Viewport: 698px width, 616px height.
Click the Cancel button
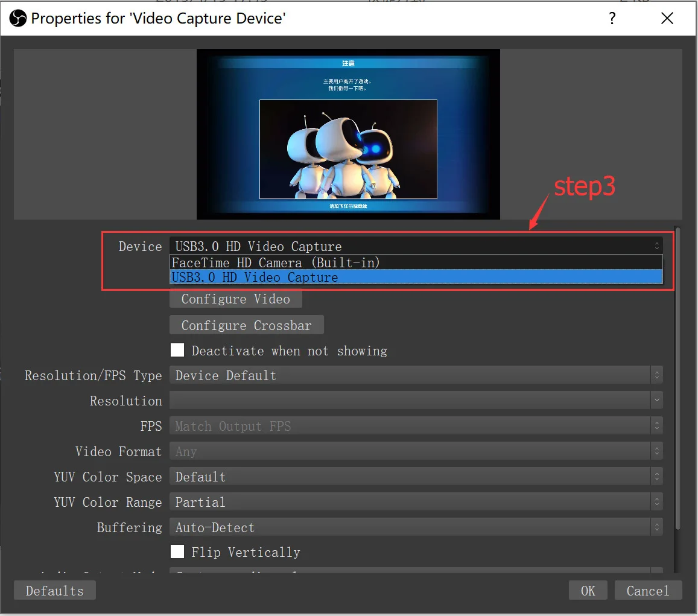coord(648,591)
